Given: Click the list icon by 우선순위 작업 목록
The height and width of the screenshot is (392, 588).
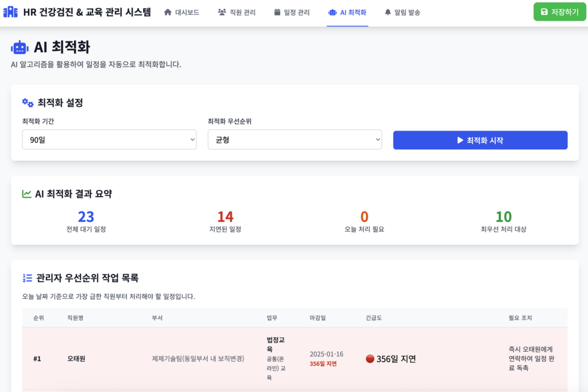Looking at the screenshot, I should pos(27,278).
